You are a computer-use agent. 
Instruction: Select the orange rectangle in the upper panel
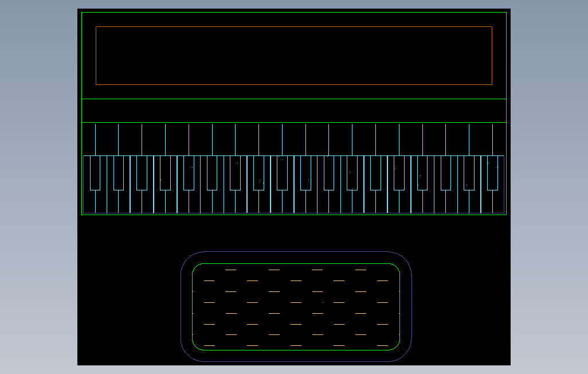(x=294, y=56)
